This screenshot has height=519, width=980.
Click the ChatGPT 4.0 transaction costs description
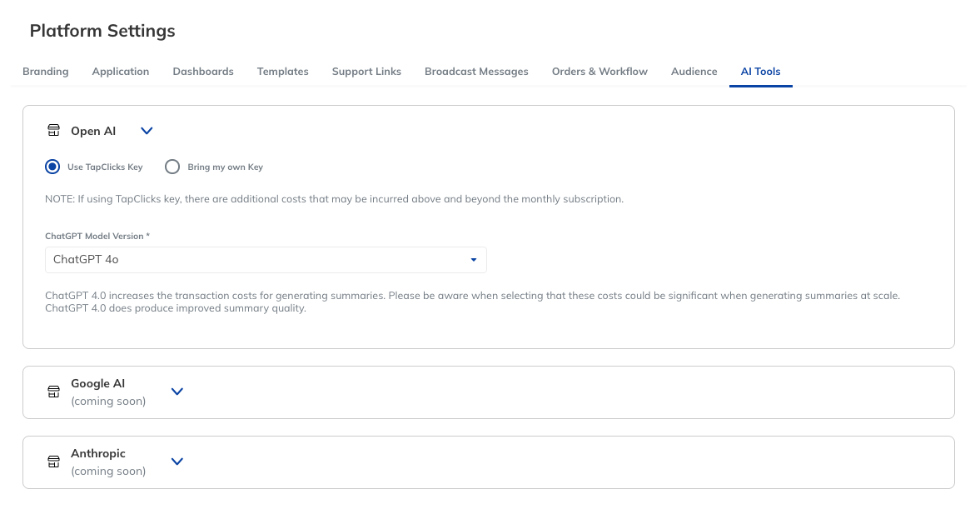tap(472, 302)
